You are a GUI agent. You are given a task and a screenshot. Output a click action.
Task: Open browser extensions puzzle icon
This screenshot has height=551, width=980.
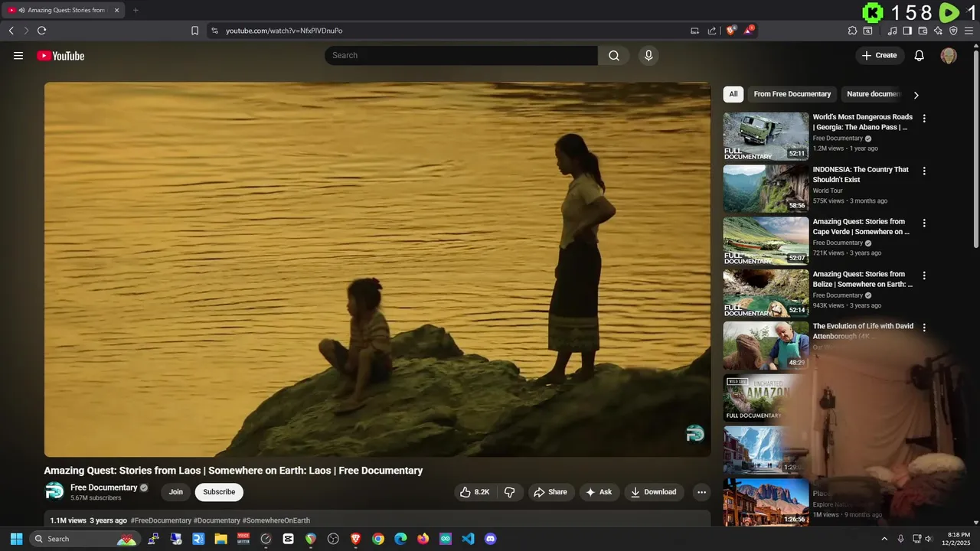[852, 31]
